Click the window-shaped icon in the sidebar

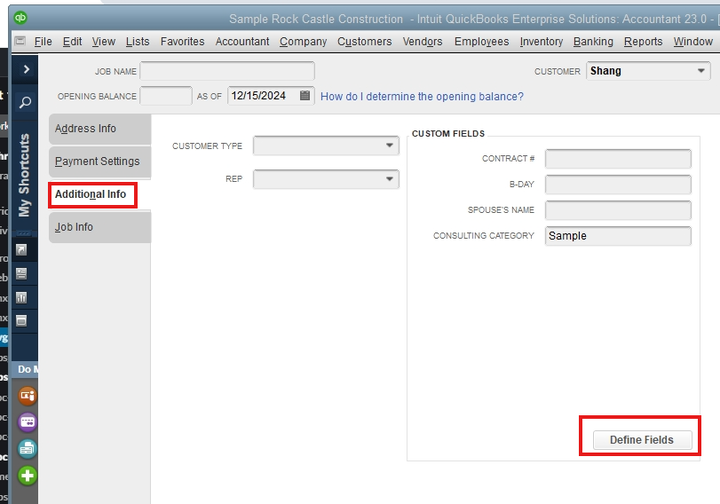coord(21,320)
